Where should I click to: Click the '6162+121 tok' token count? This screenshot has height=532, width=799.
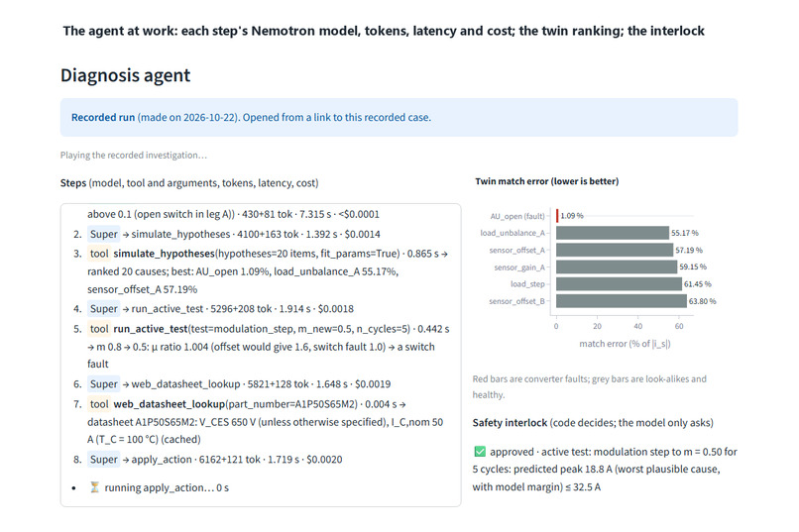point(230,460)
